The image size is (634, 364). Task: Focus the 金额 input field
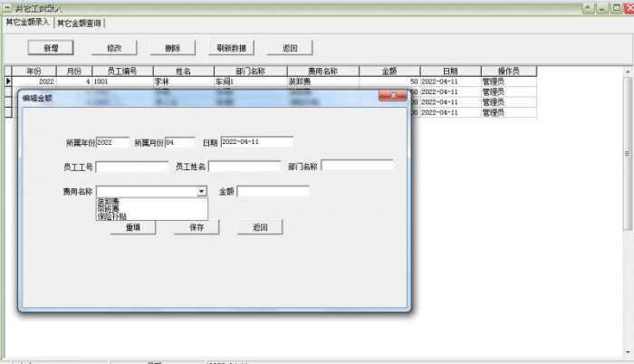pos(274,191)
